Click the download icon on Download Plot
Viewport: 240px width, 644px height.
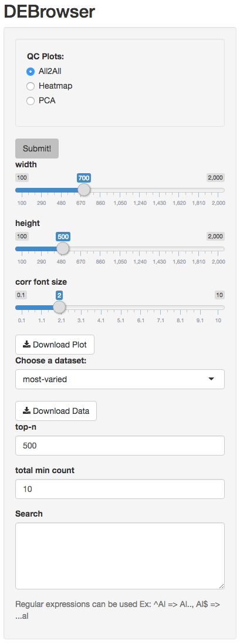click(x=26, y=345)
